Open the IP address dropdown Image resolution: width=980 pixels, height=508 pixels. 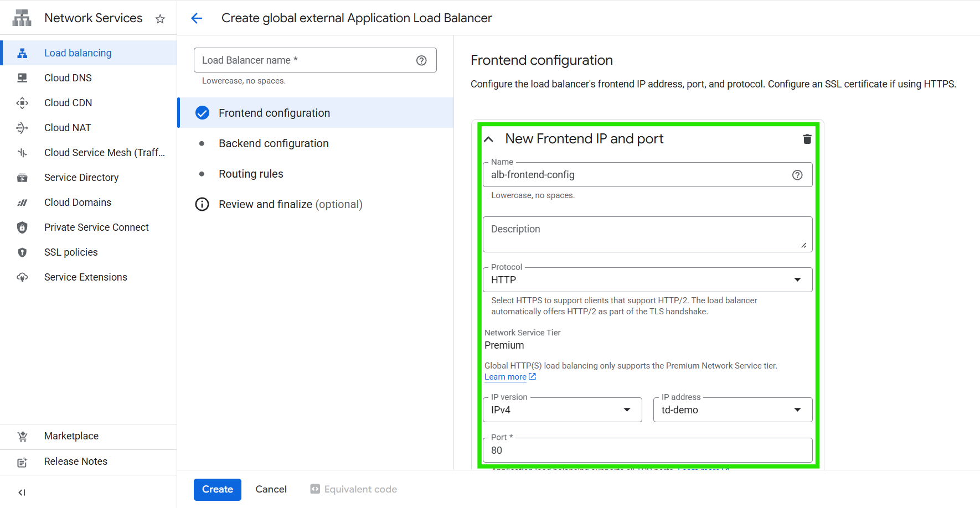(x=732, y=410)
